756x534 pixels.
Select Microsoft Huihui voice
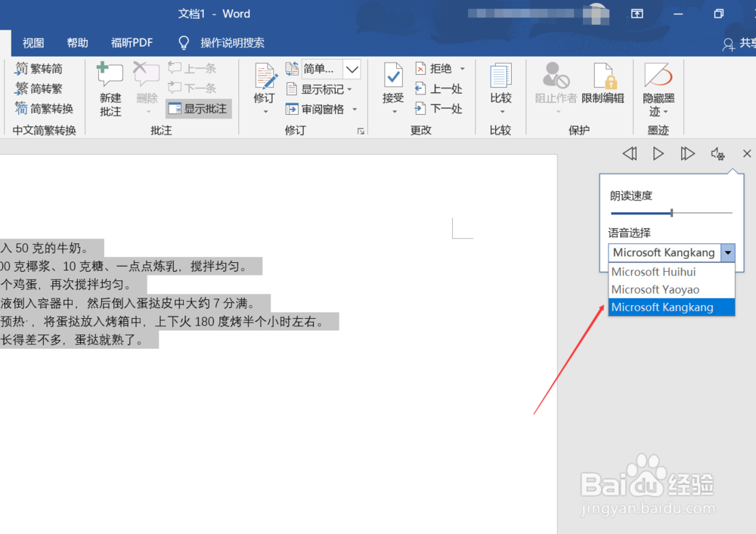[671, 272]
